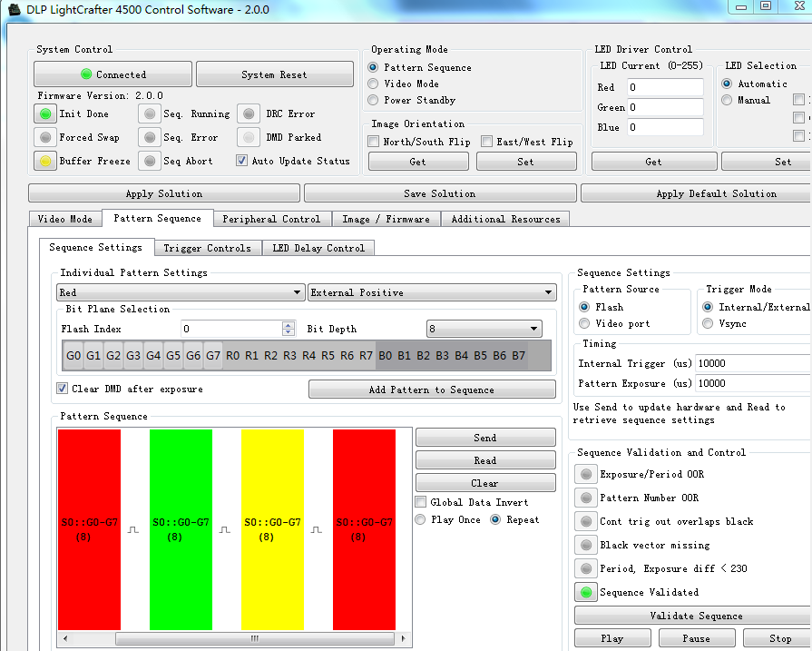Select bit plane G3
The width and height of the screenshot is (812, 651).
click(133, 356)
